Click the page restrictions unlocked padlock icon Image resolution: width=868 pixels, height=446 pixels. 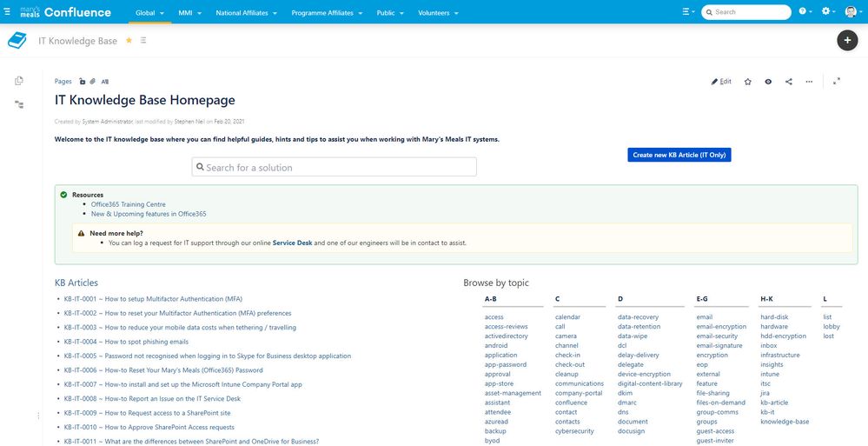(x=82, y=82)
